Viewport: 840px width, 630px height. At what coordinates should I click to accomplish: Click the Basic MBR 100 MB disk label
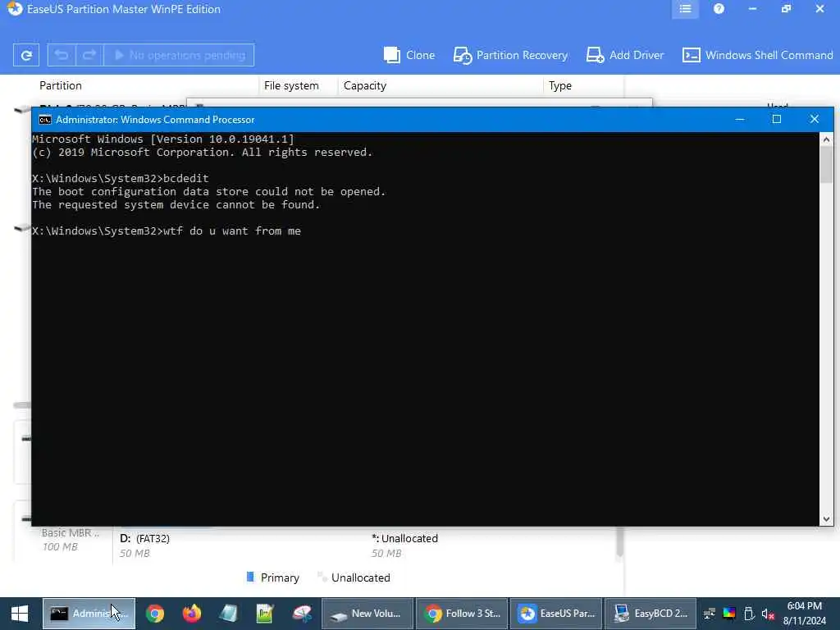pos(70,540)
